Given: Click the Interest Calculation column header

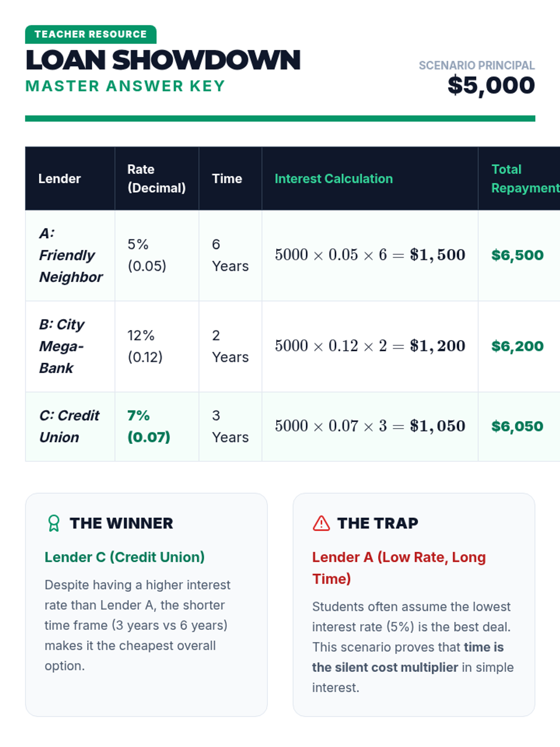Looking at the screenshot, I should pos(333,178).
